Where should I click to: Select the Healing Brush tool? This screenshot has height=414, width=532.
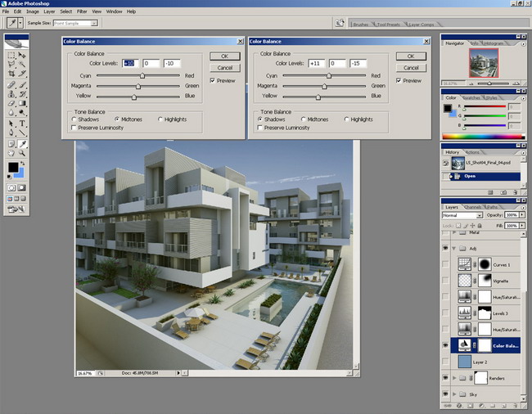click(11, 84)
